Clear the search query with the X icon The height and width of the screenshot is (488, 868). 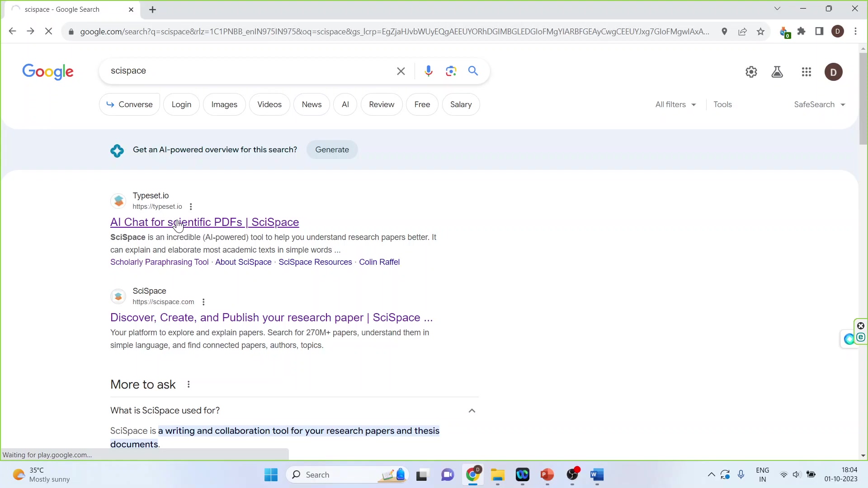point(401,71)
